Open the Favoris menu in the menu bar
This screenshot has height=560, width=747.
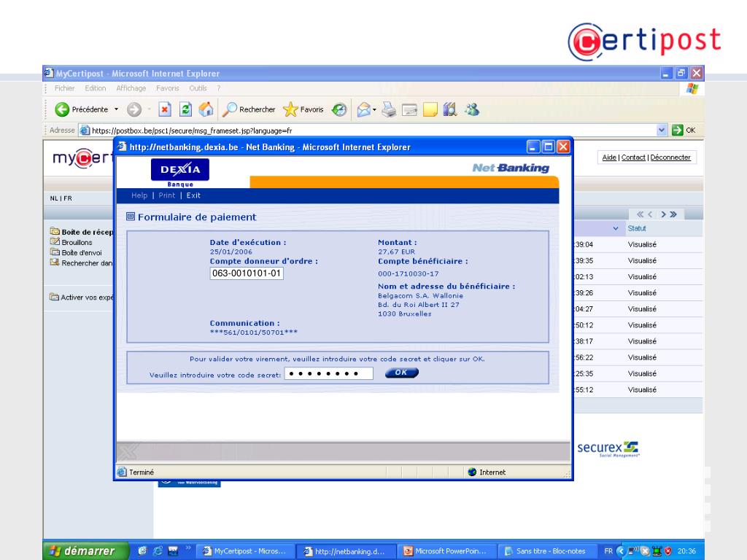(168, 88)
